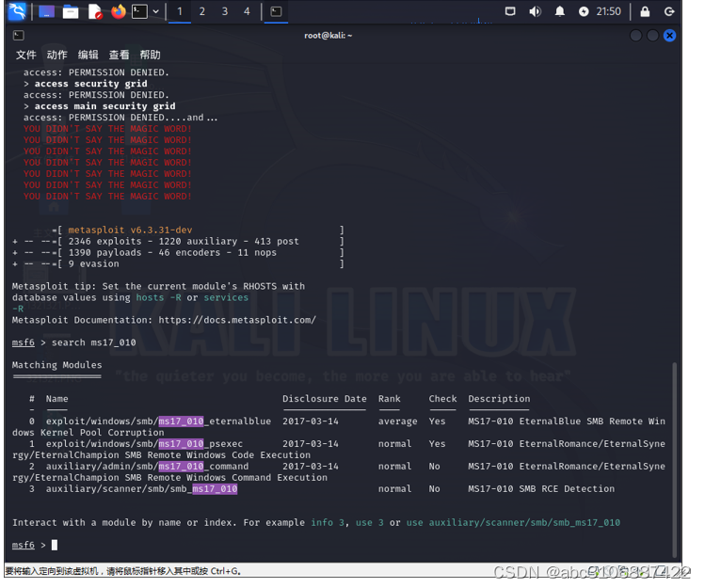Click the 'Rank' column header

tap(389, 399)
